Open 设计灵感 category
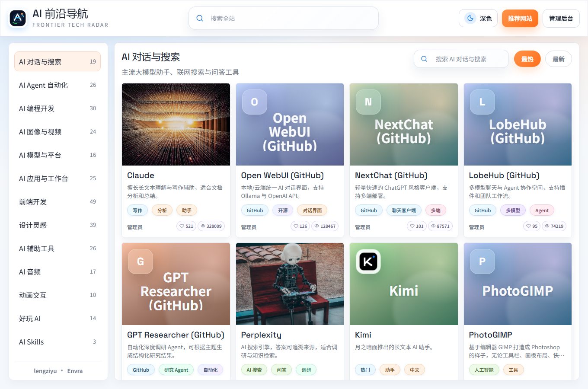This screenshot has height=389, width=588. point(58,225)
